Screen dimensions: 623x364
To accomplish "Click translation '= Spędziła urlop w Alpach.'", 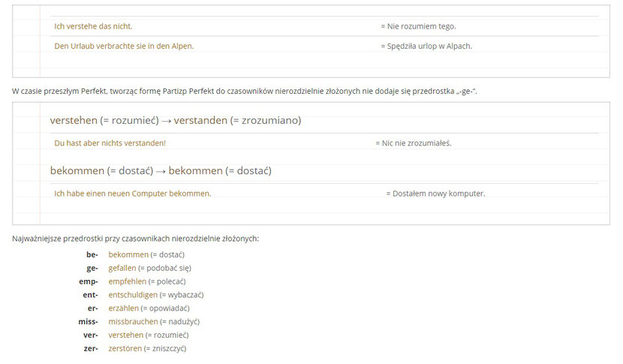I will tap(426, 46).
